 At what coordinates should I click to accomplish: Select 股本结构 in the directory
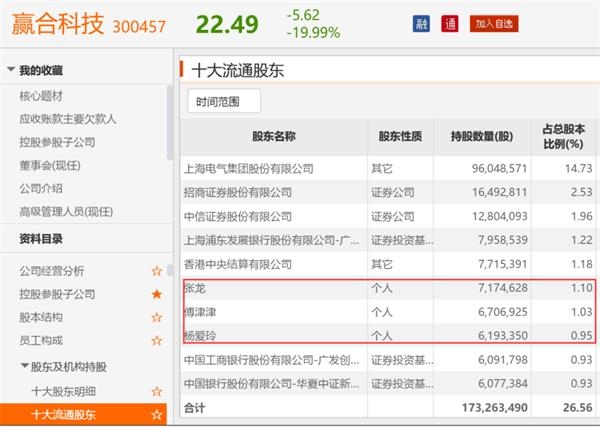(41, 317)
